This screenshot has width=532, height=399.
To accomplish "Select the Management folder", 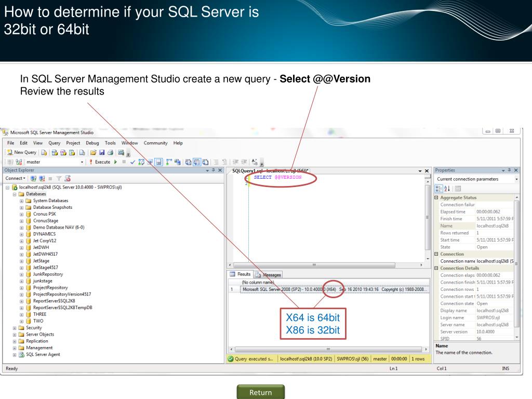I will 39,348.
